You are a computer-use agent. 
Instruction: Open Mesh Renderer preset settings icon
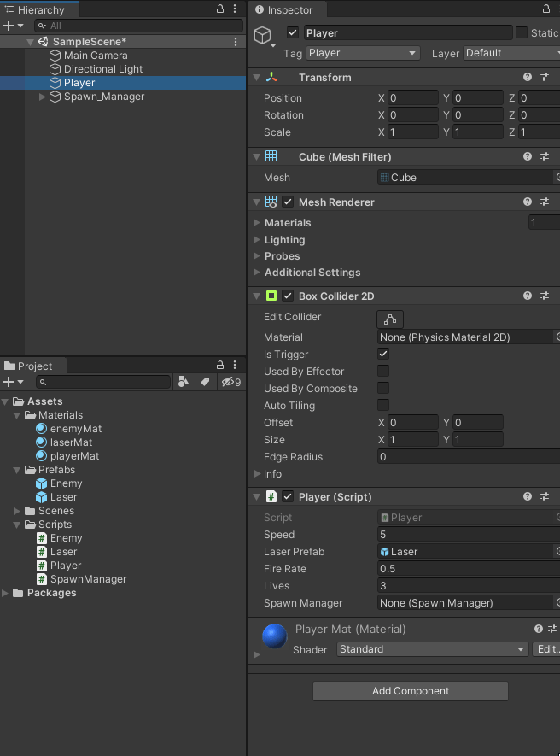tap(545, 202)
